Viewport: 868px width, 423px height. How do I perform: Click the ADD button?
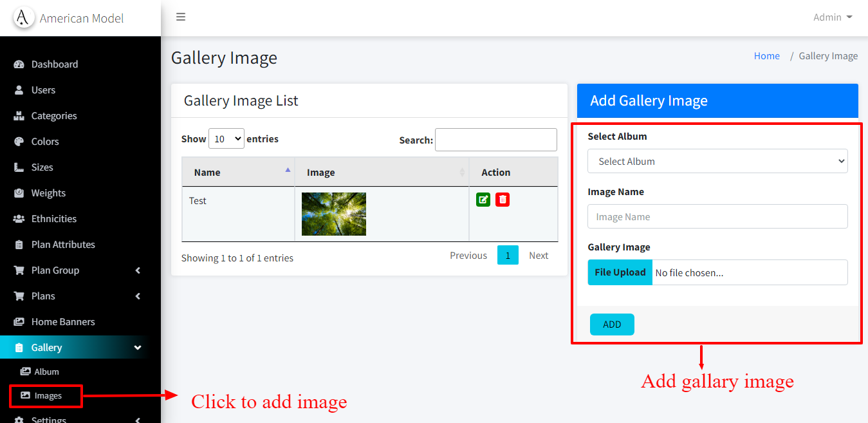[x=612, y=324]
